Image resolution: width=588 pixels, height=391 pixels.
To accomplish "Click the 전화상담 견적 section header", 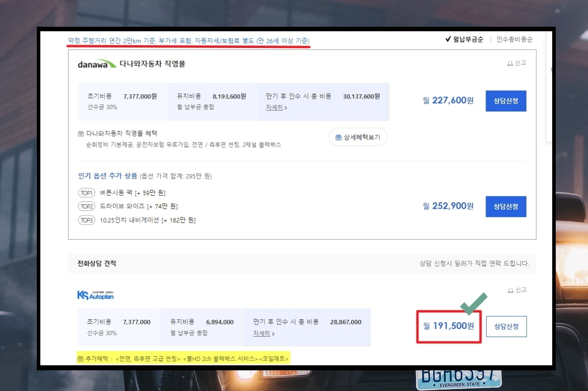I will point(302,263).
